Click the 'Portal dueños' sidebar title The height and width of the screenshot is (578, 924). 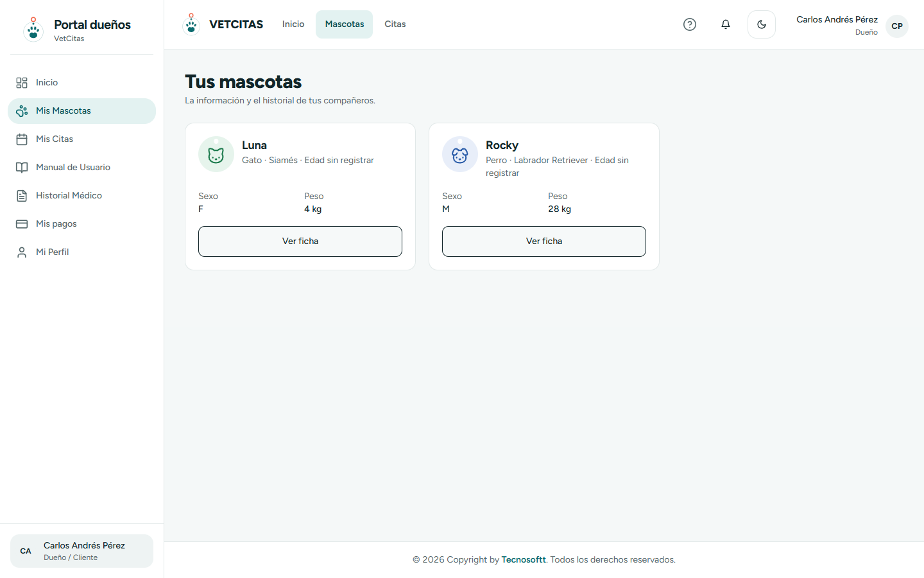coord(92,24)
